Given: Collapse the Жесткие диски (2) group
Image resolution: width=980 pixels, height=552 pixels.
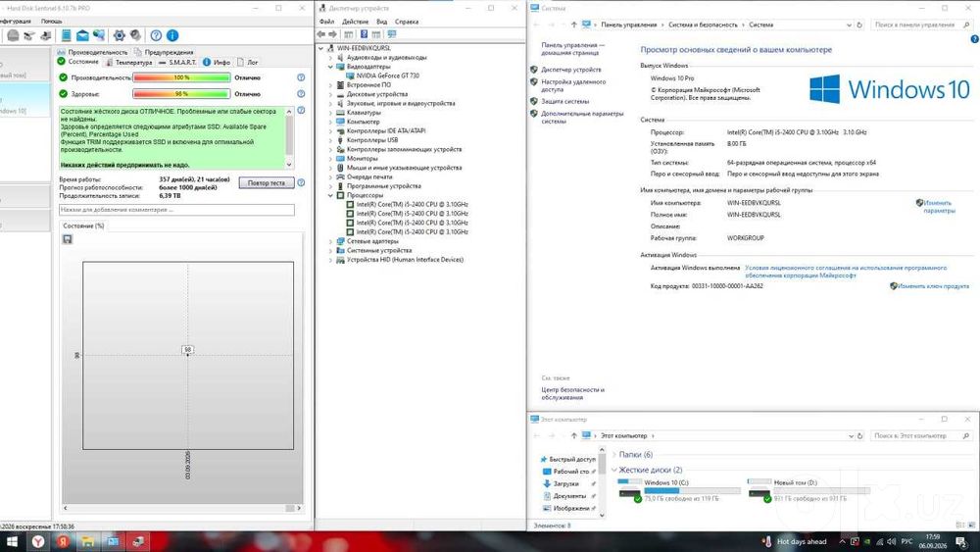Looking at the screenshot, I should click(614, 470).
